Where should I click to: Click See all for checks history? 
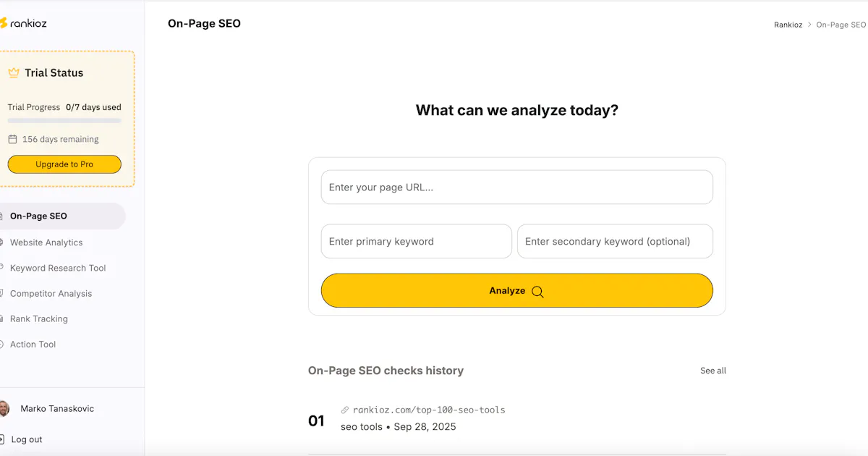pyautogui.click(x=713, y=371)
